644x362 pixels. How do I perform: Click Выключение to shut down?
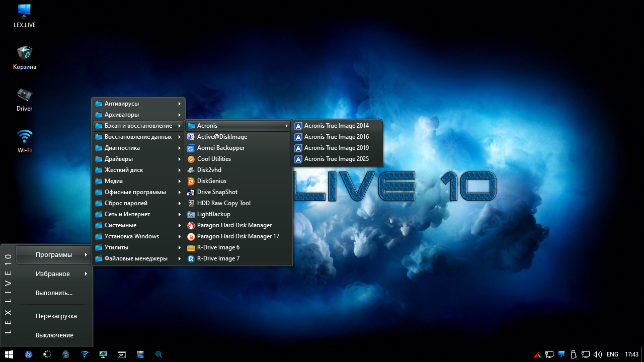coord(54,335)
